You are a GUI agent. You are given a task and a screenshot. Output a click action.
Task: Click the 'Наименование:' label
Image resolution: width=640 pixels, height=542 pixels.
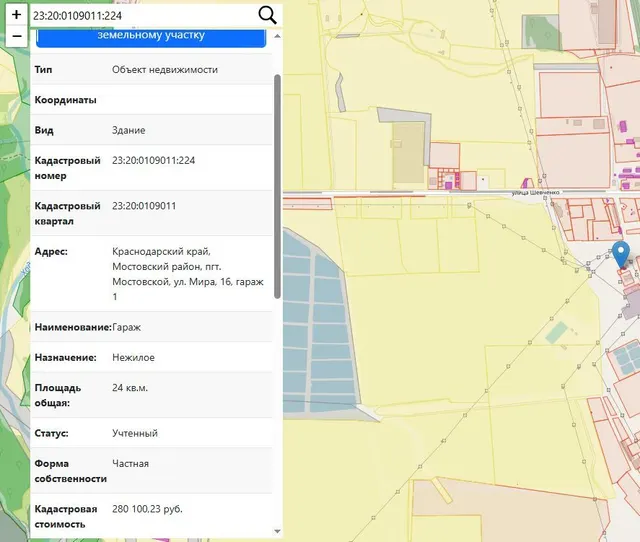coord(73,327)
